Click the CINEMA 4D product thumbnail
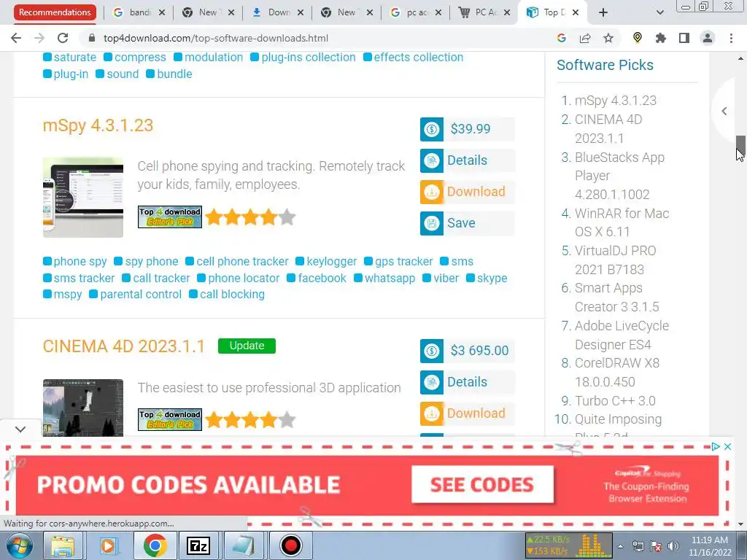Image resolution: width=747 pixels, height=560 pixels. pos(83,408)
